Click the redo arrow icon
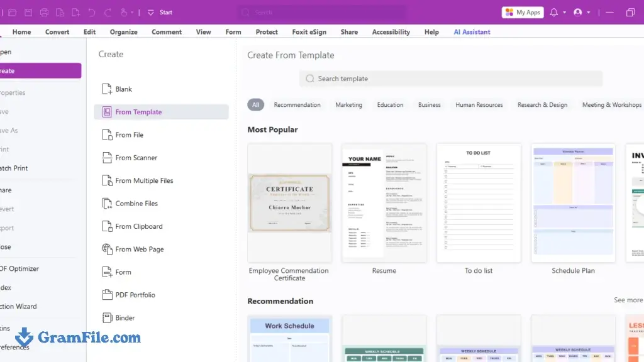The height and width of the screenshot is (362, 644). coord(108,13)
